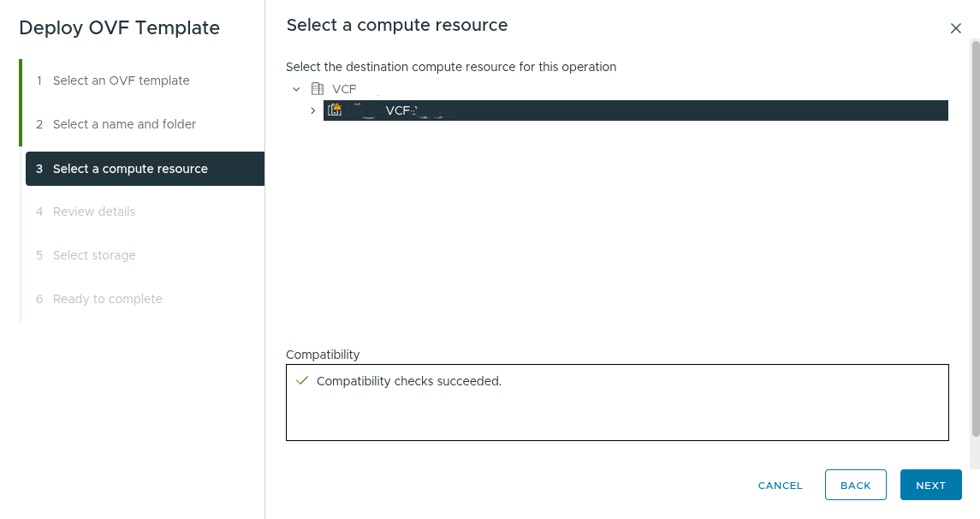Open the "Select an OVF template" step
Viewport: 980px width, 519px height.
pyautogui.click(x=121, y=81)
